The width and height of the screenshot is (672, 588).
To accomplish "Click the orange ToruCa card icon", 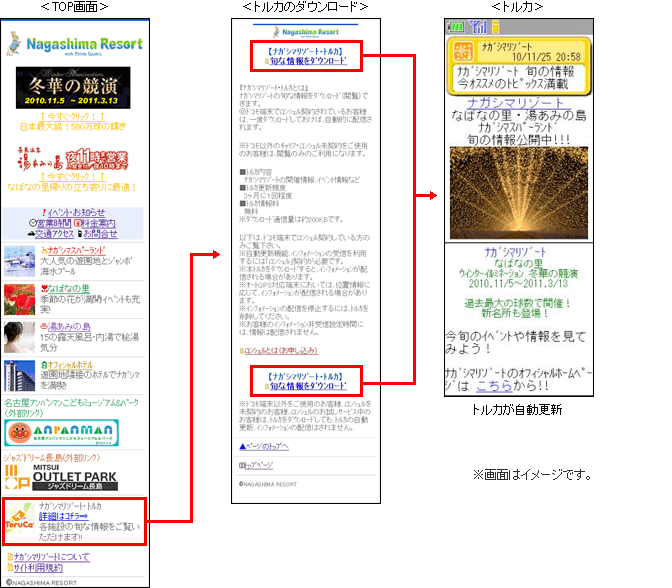I will 463,51.
